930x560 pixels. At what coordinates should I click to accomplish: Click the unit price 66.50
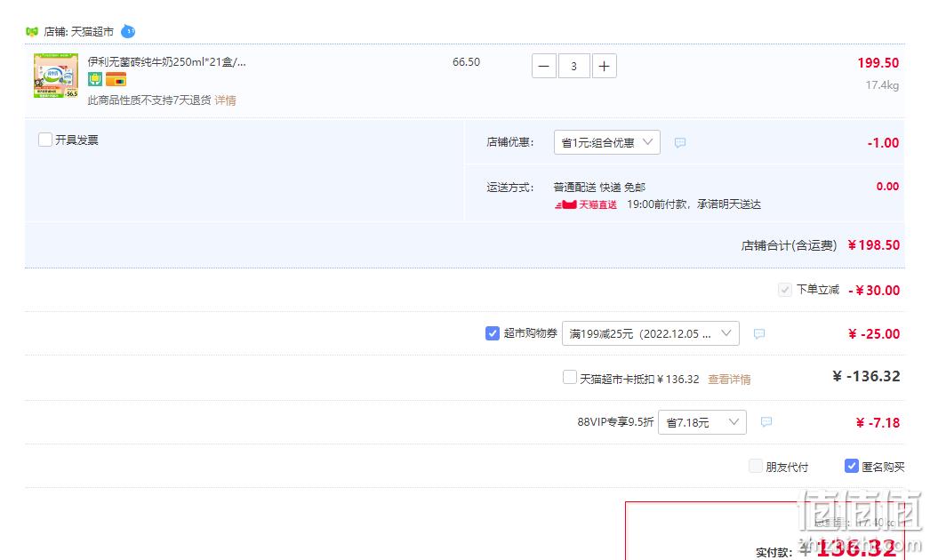coord(466,61)
